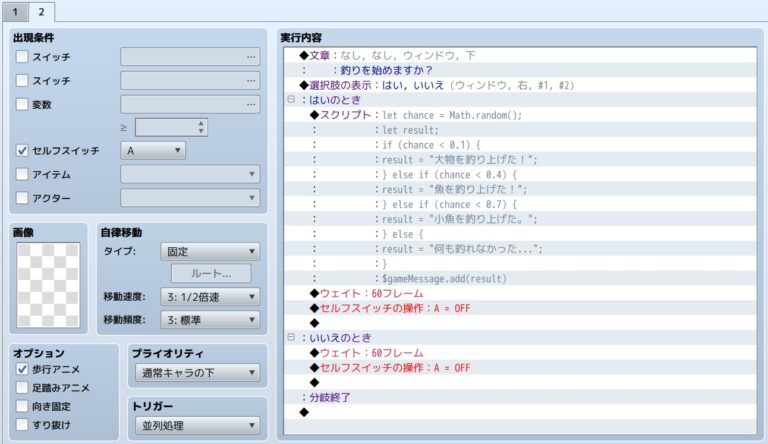
Task: Open the タイプ 固定 movement dropdown
Action: coord(209,251)
